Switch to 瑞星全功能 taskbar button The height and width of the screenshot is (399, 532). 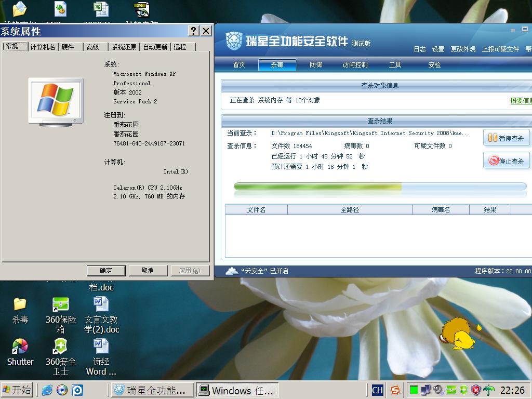(x=153, y=390)
